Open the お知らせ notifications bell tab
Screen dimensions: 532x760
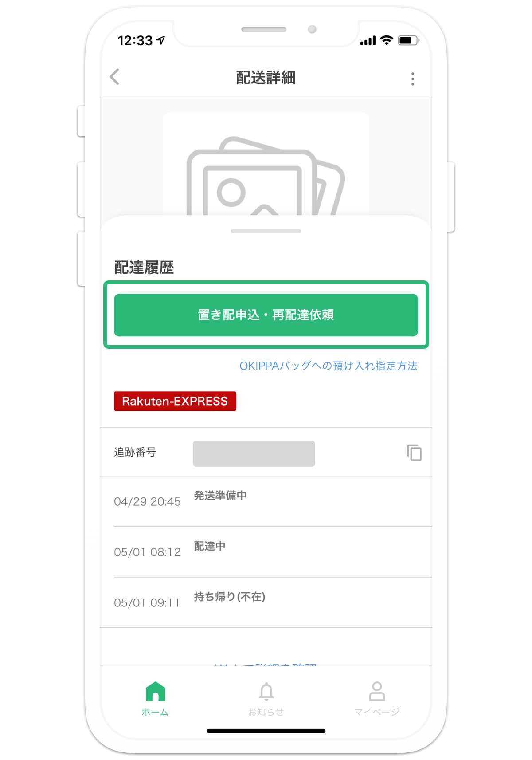(266, 699)
